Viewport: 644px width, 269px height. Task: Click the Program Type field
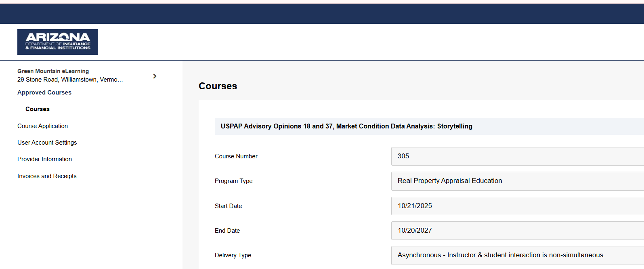[x=517, y=181]
